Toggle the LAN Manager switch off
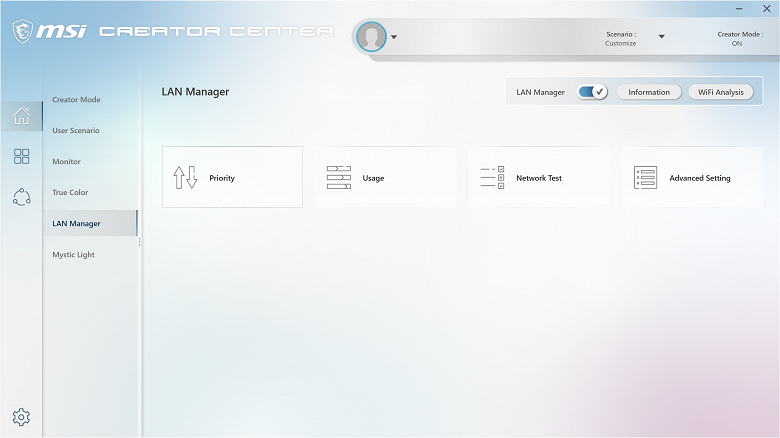The image size is (780, 438). point(592,92)
